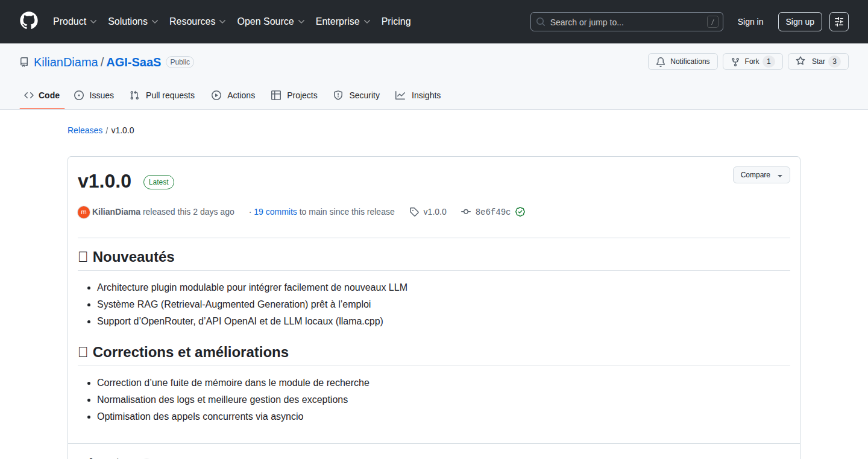This screenshot has width=868, height=459.
Task: Click the KilianDiama avatar image
Action: pos(84,212)
